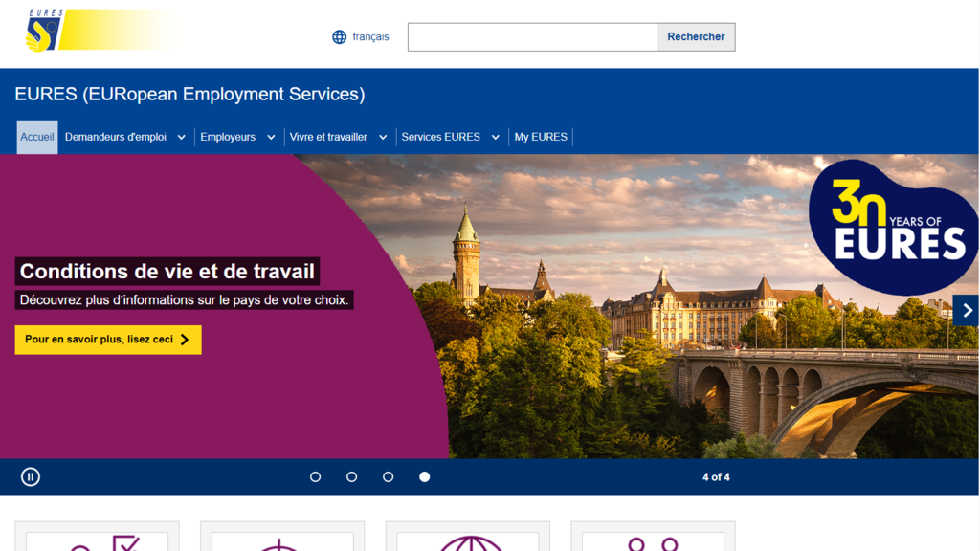Click the '4 of 4' slide counter

pyautogui.click(x=716, y=477)
